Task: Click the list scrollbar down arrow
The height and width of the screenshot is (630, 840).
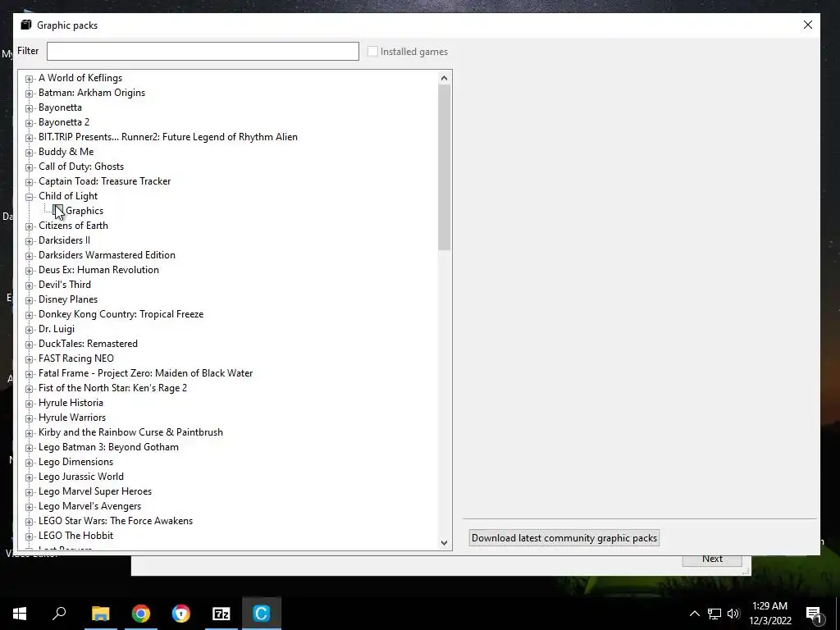Action: [444, 543]
